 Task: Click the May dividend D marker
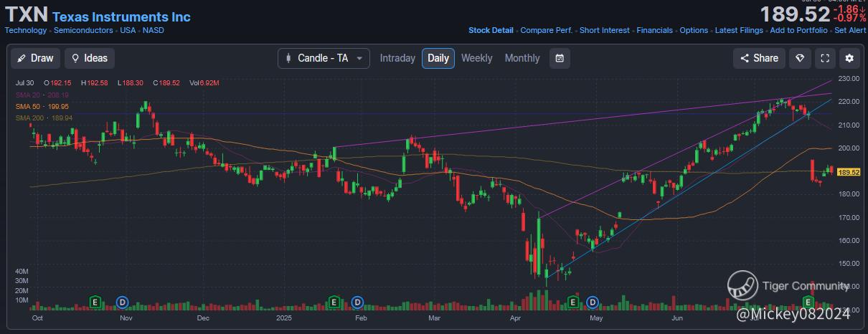pos(593,302)
